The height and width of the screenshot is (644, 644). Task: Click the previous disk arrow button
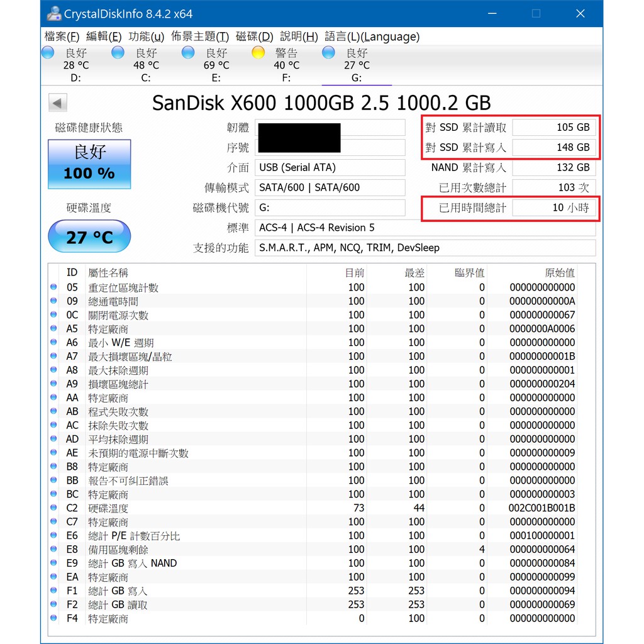(58, 103)
